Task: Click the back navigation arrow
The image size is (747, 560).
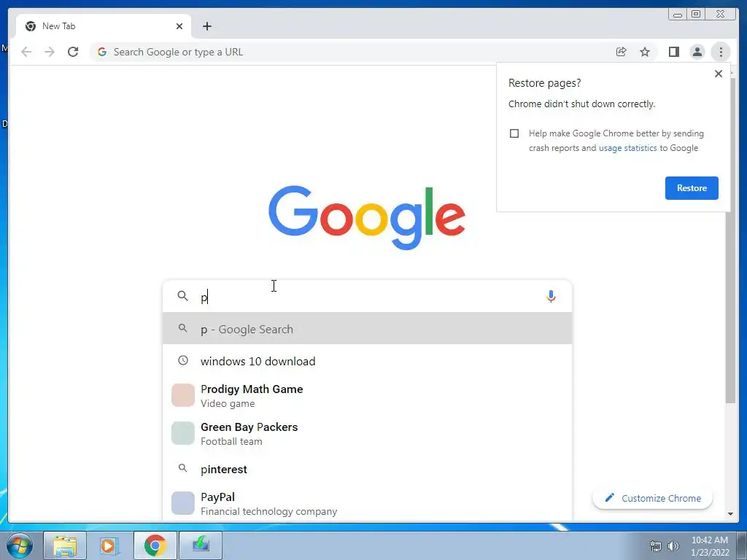Action: (x=26, y=52)
